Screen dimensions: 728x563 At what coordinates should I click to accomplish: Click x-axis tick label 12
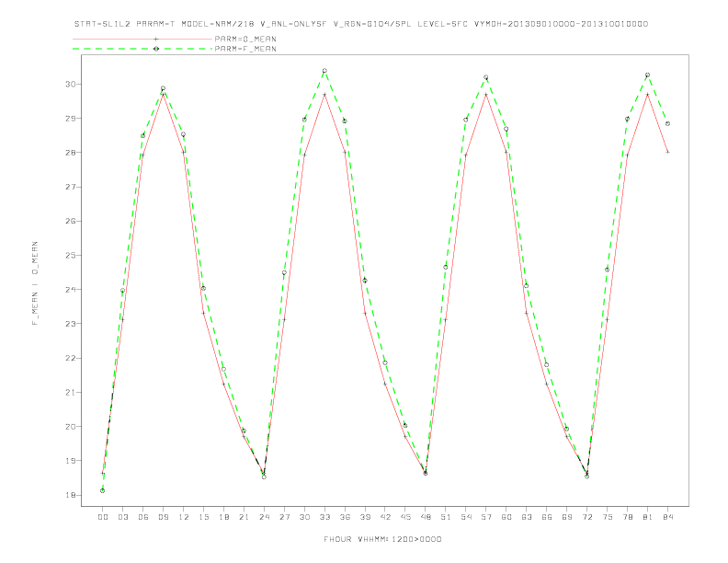pyautogui.click(x=184, y=517)
